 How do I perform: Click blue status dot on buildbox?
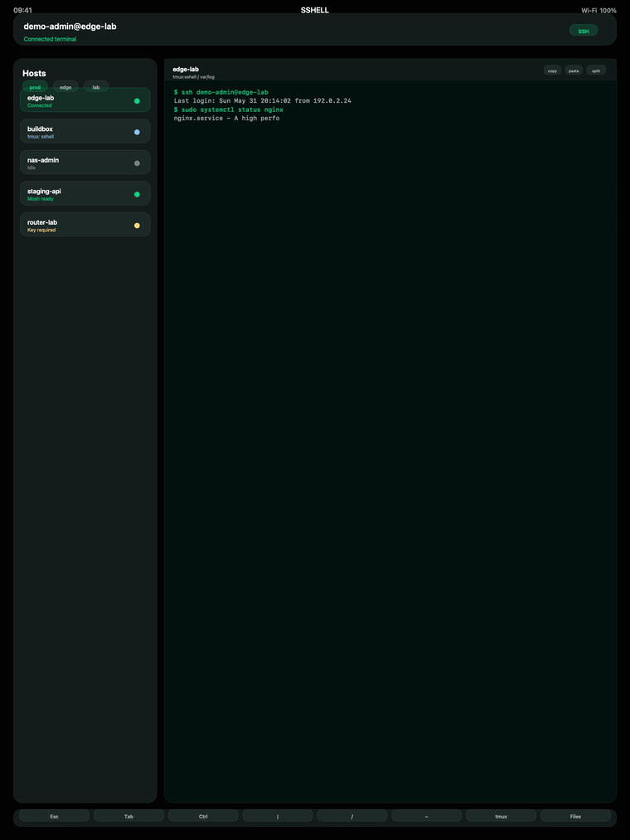(x=137, y=132)
